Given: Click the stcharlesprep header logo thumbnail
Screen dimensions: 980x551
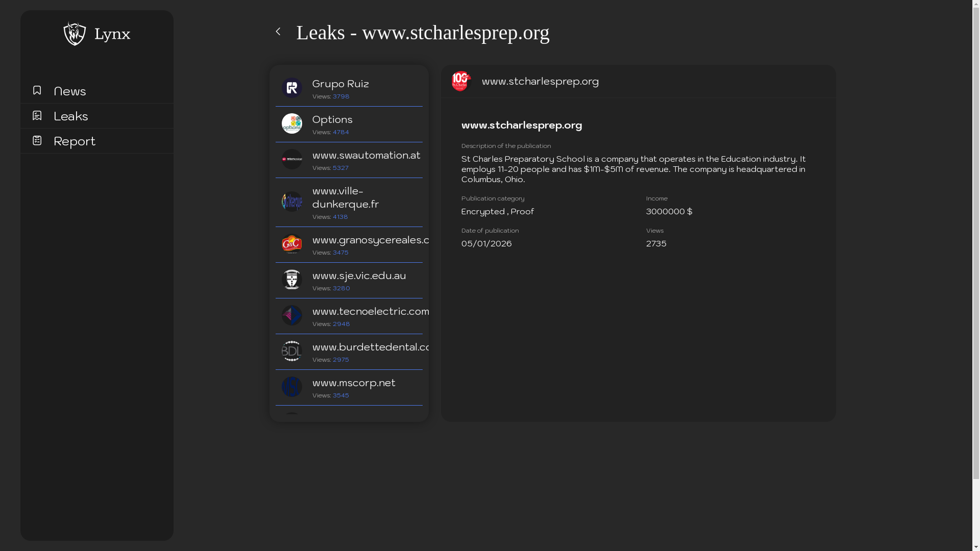Looking at the screenshot, I should (460, 81).
